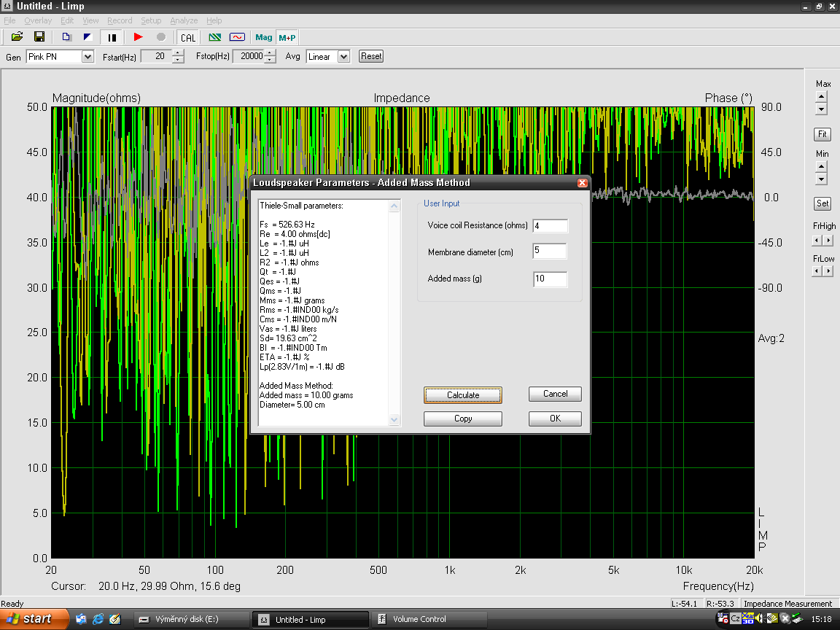This screenshot has width=840, height=630.
Task: Toggle the M+P magnitude and phase view
Action: (x=287, y=37)
